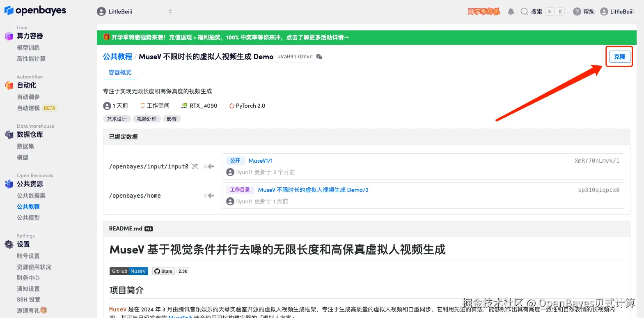The width and height of the screenshot is (644, 318).
Task: Click the arrow icon next to /openbayes/home
Action: coord(209,196)
